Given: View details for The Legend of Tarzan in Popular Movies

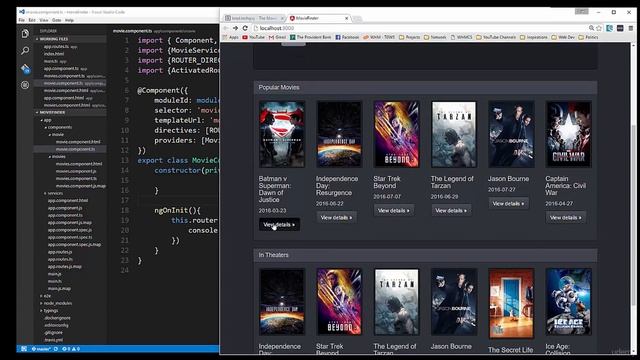Looking at the screenshot, I should point(451,211).
